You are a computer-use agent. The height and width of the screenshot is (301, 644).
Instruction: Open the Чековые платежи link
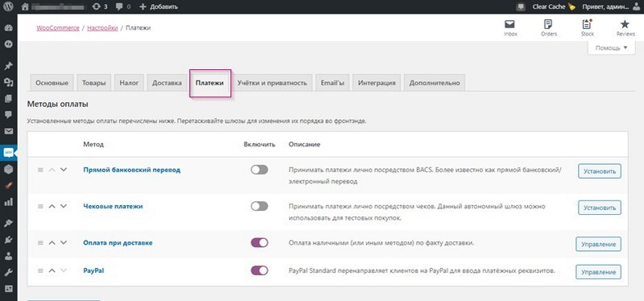click(x=113, y=206)
